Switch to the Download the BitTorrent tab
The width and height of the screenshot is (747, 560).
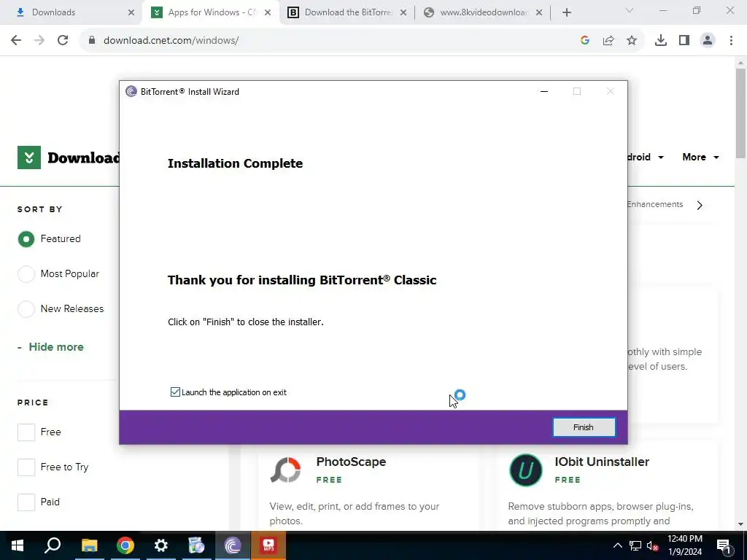coord(347,12)
